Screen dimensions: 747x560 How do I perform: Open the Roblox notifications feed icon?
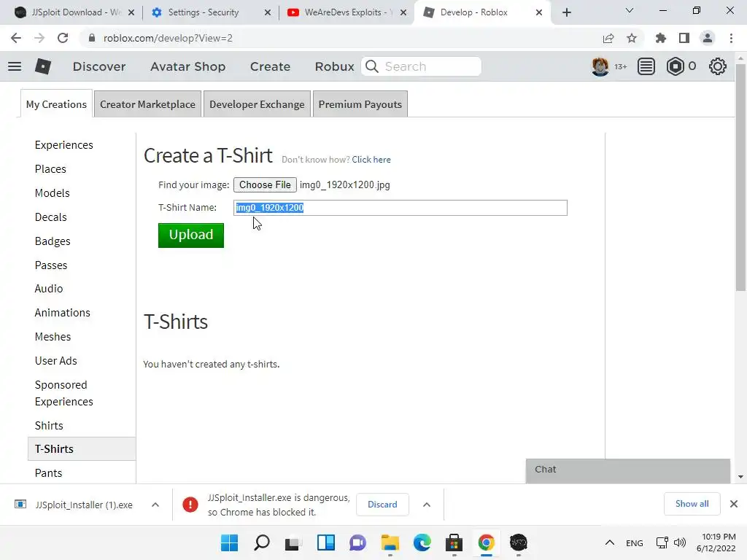click(x=646, y=66)
